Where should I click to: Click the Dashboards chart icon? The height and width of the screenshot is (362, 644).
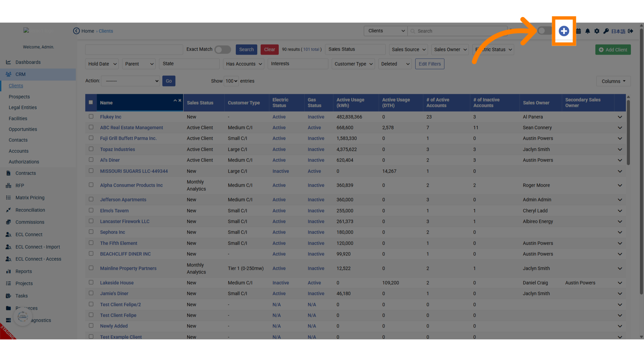(x=8, y=62)
